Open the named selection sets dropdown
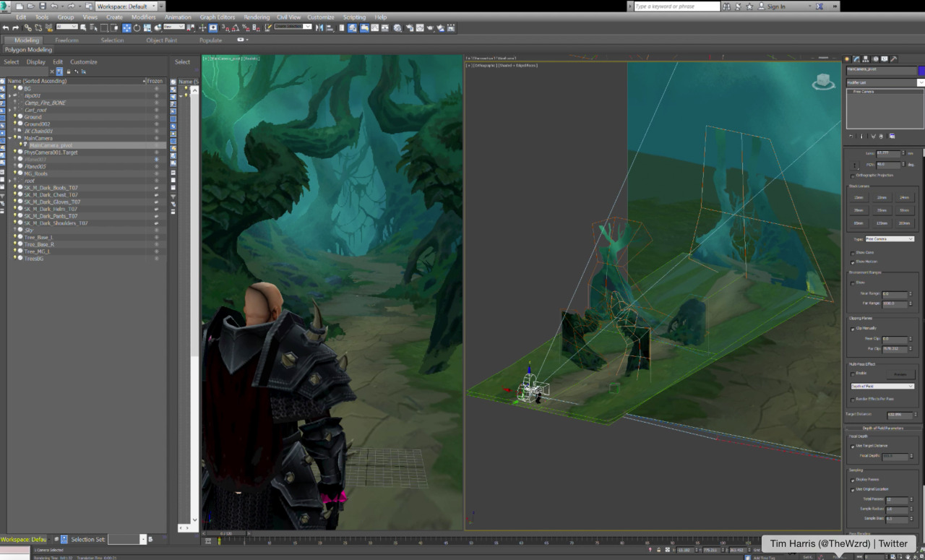 coord(293,27)
